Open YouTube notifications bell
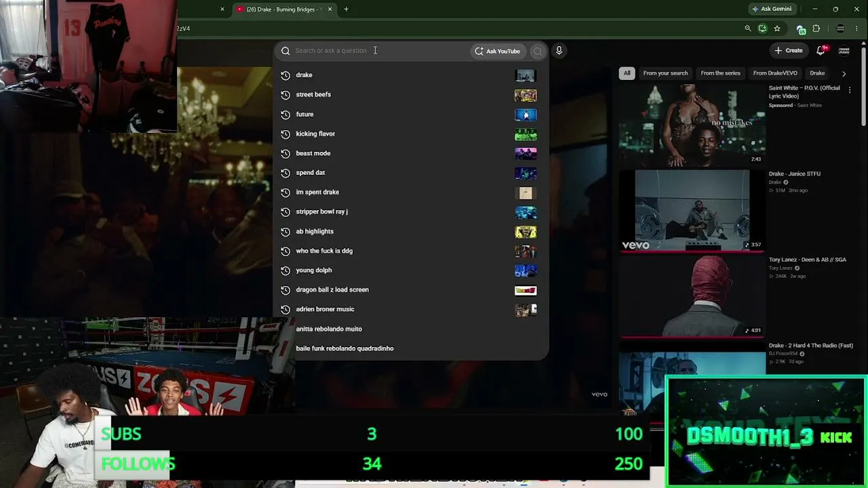Screen dimensions: 868x488 (x=821, y=50)
